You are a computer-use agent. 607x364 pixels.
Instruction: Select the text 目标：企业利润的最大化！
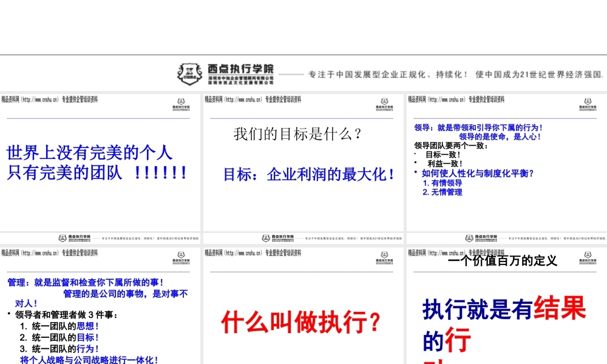click(x=309, y=175)
